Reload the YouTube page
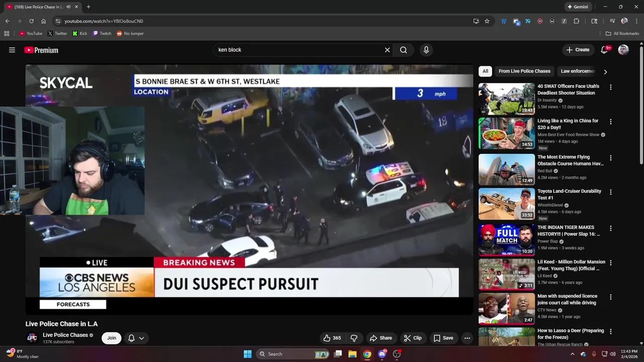This screenshot has height=362, width=644. click(31, 21)
